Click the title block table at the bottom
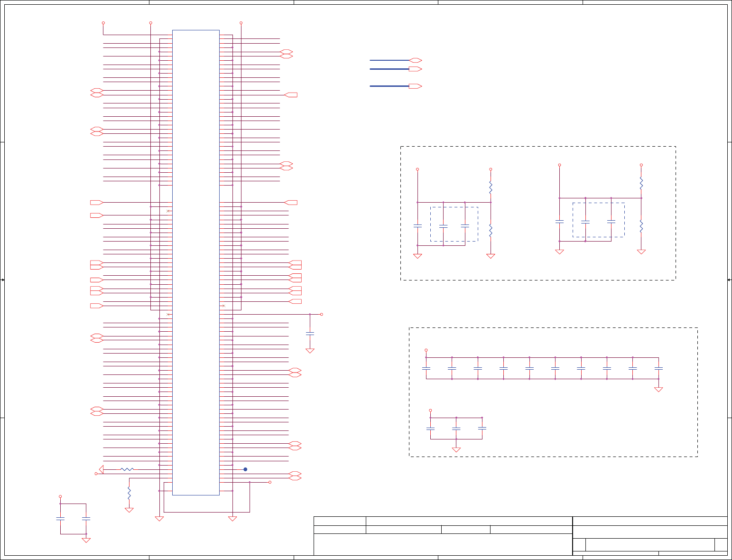Viewport: 732px width, 560px height. (520, 536)
